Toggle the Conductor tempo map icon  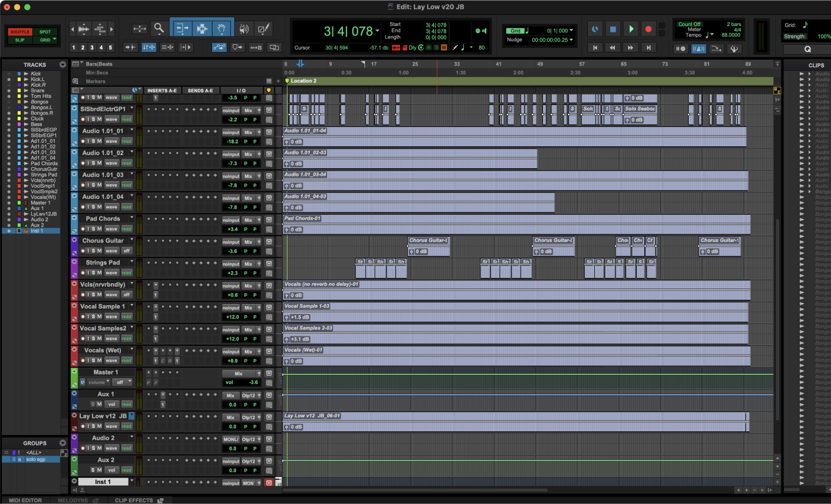coord(734,49)
